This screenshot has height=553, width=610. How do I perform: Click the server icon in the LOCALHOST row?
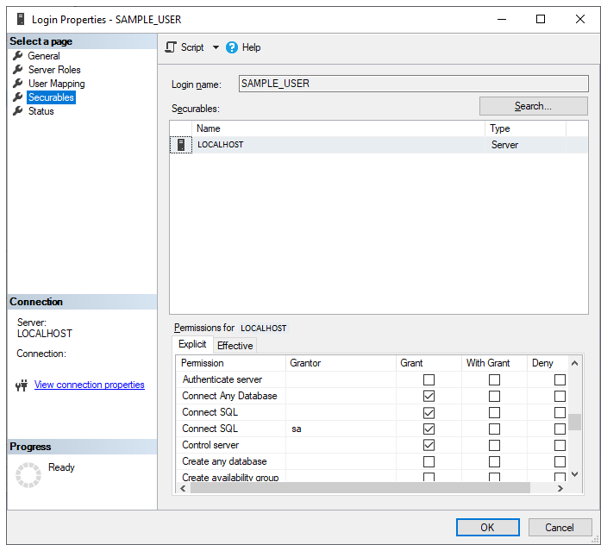(181, 145)
